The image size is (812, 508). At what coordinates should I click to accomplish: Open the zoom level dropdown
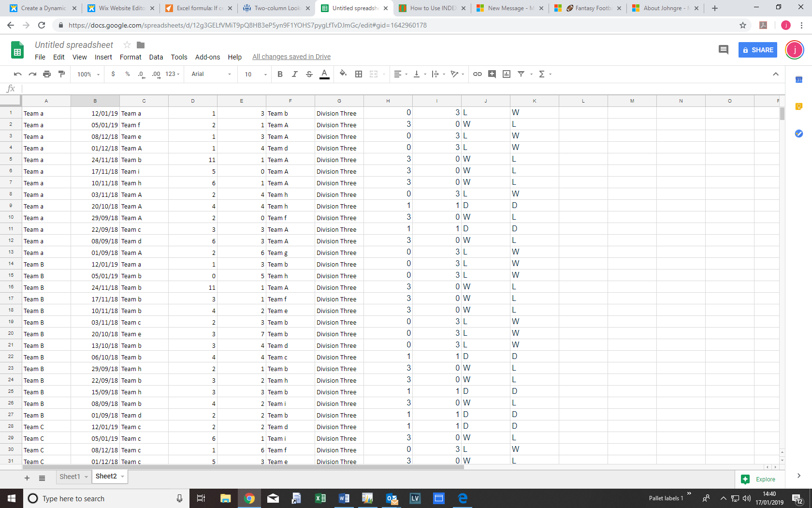87,74
